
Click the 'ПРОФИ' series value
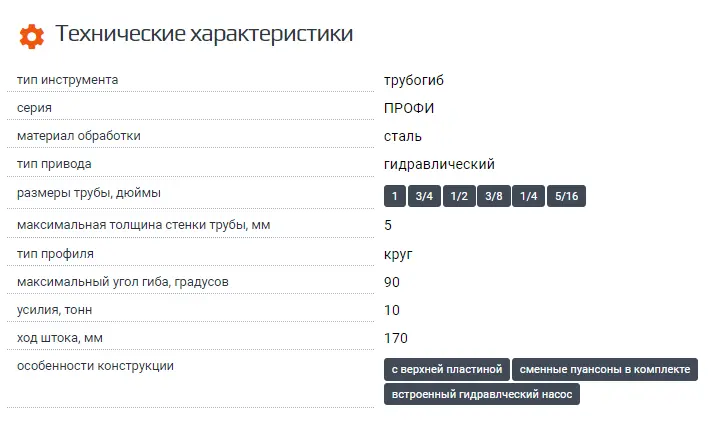[409, 108]
